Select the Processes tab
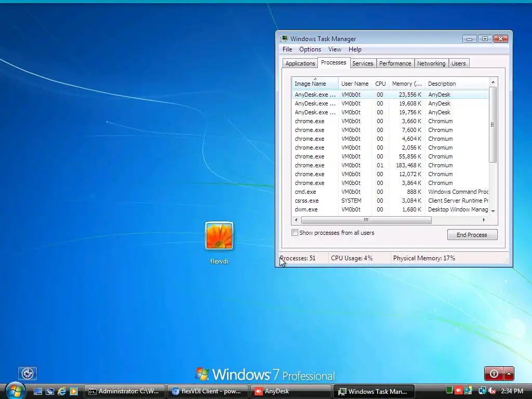Image resolution: width=532 pixels, height=399 pixels. [334, 62]
